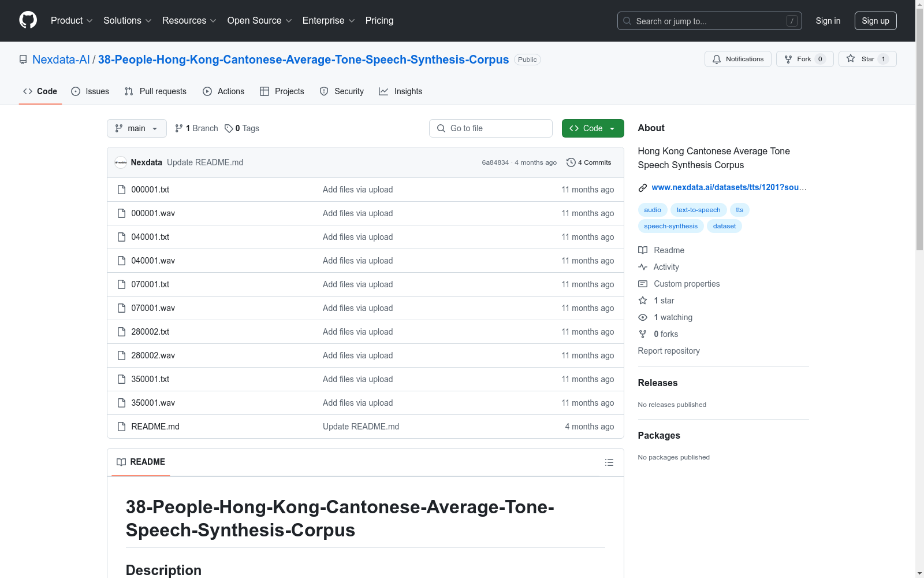The image size is (924, 578).
Task: Open the www.nexdata.ai dataset link
Action: (x=729, y=187)
